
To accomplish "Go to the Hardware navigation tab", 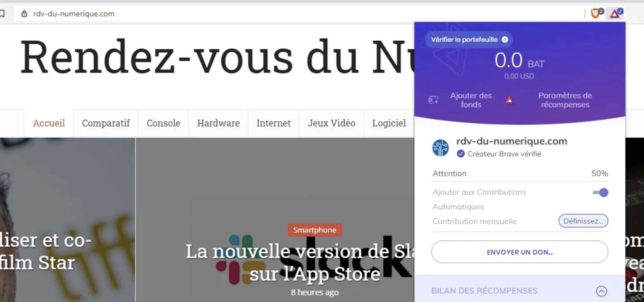I will click(x=218, y=123).
